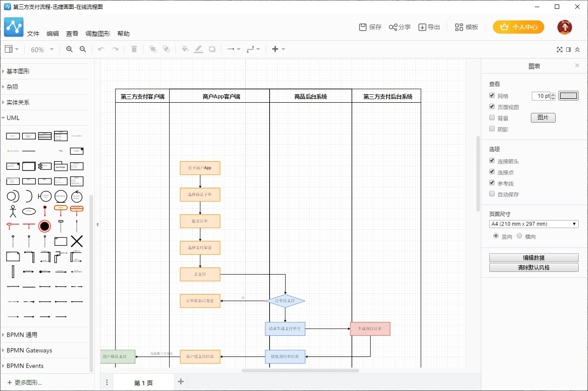Toggle the shadow toolbar icon
This screenshot has height=391, width=588.
[212, 49]
